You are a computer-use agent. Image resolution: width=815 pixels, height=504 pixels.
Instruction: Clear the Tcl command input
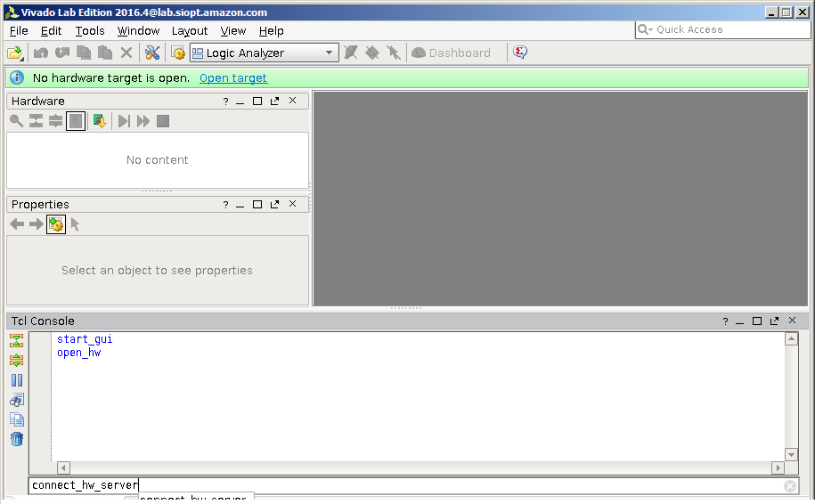[790, 486]
